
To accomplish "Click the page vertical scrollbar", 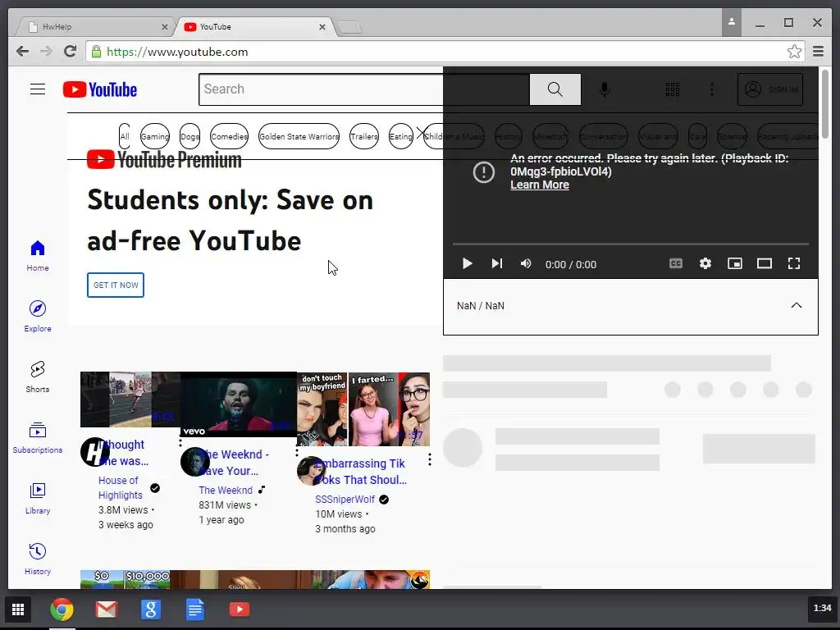I will tap(825, 103).
